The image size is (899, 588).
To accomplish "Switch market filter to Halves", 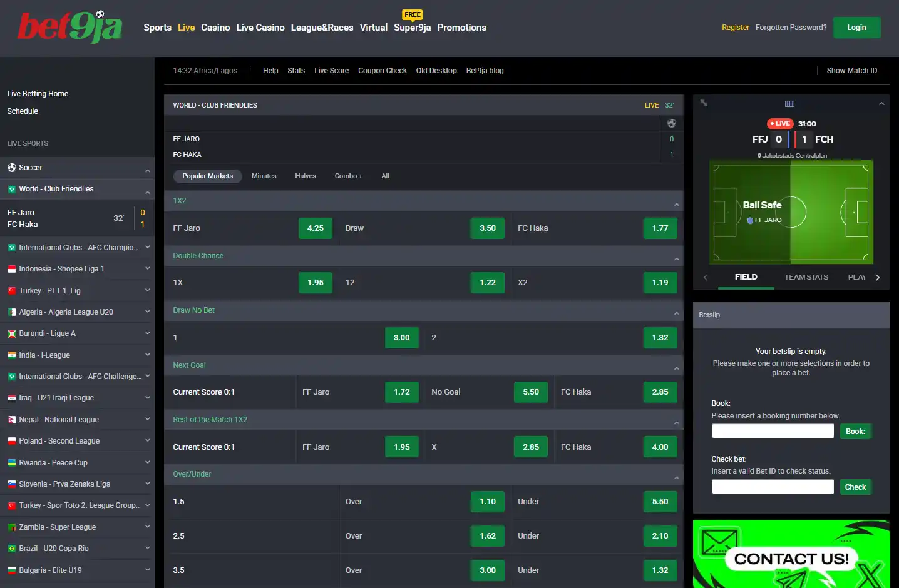I will tap(306, 176).
